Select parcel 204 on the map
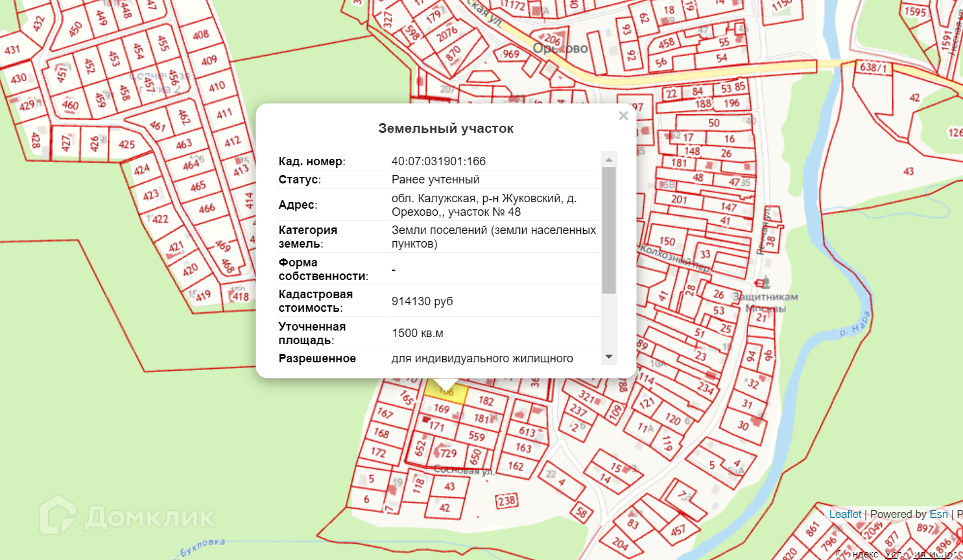This screenshot has width=963, height=560. click(620, 544)
